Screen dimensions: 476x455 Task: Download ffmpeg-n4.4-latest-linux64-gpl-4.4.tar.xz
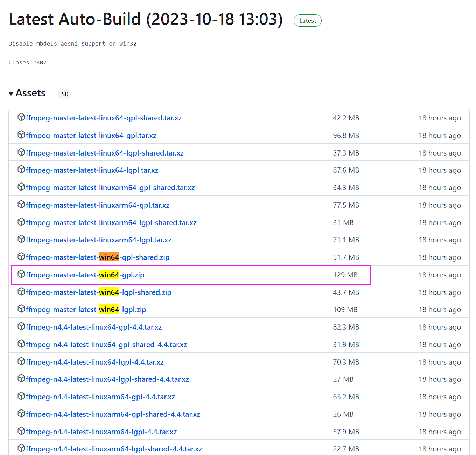pyautogui.click(x=94, y=327)
